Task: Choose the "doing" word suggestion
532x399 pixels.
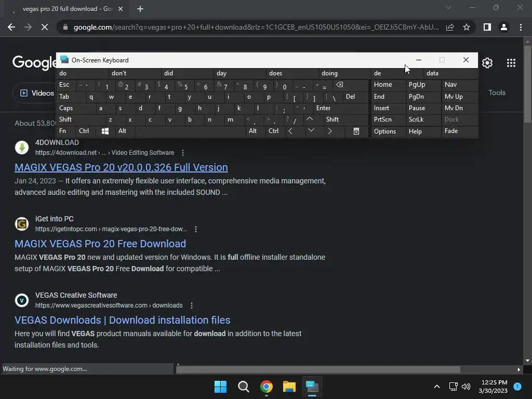Action: tap(345, 73)
